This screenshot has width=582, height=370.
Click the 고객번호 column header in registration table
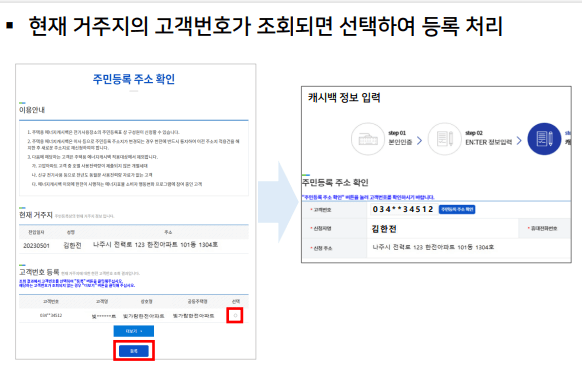coord(51,301)
